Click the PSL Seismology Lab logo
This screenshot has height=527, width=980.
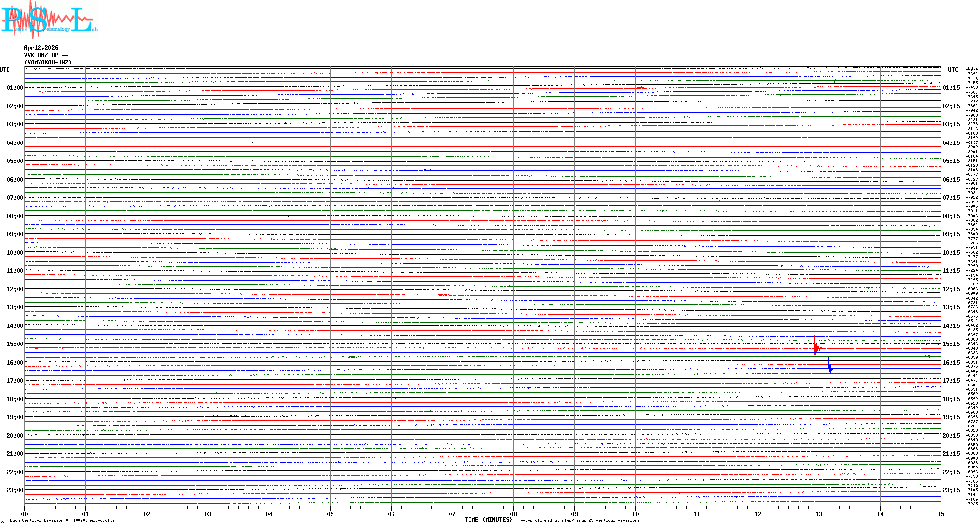point(49,20)
